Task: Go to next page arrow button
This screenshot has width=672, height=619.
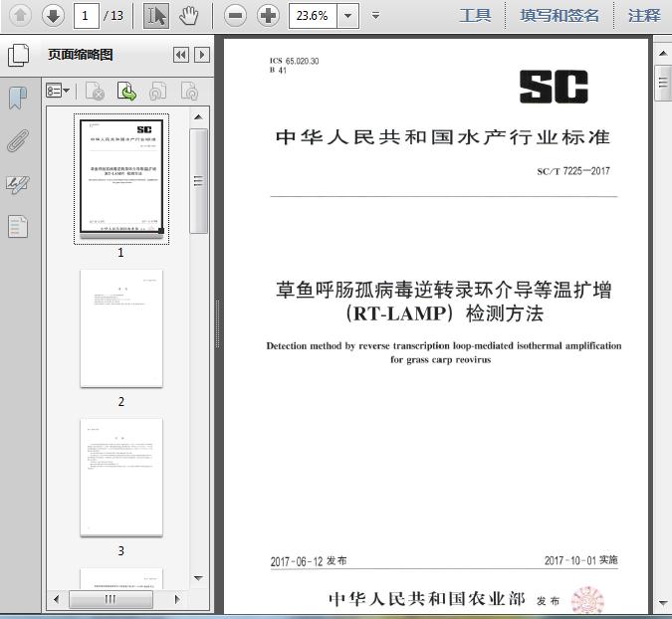Action: click(x=53, y=16)
